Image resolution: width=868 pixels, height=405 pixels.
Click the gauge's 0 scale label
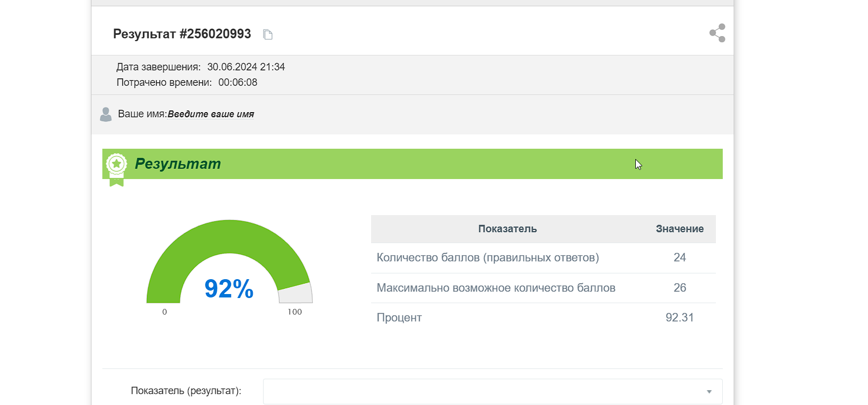[165, 312]
